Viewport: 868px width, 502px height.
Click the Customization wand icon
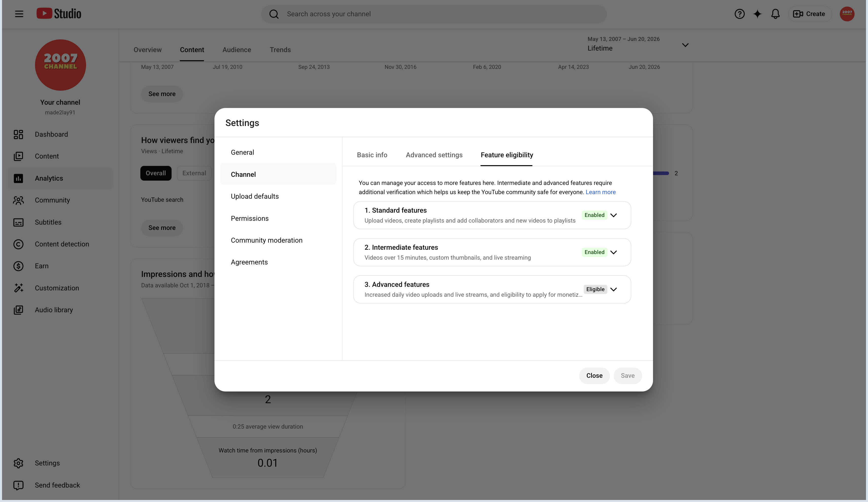pos(18,288)
